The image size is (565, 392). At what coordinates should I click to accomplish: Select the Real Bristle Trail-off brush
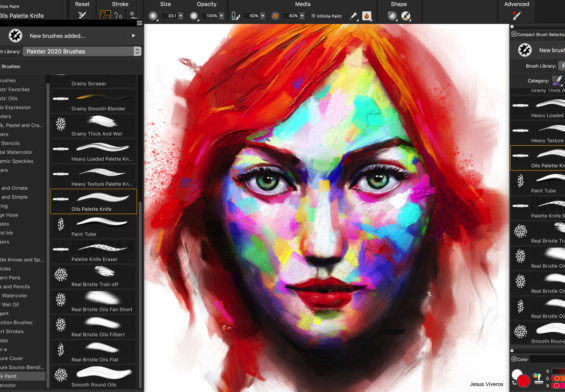click(x=93, y=276)
